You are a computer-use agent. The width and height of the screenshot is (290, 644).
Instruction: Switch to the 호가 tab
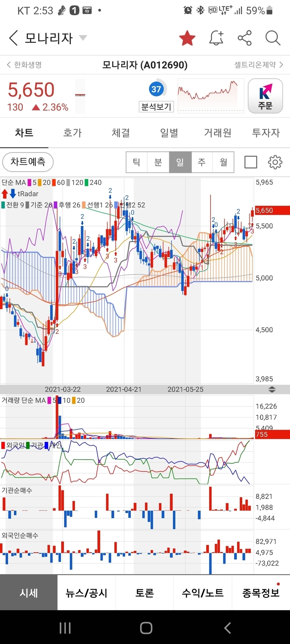click(72, 133)
